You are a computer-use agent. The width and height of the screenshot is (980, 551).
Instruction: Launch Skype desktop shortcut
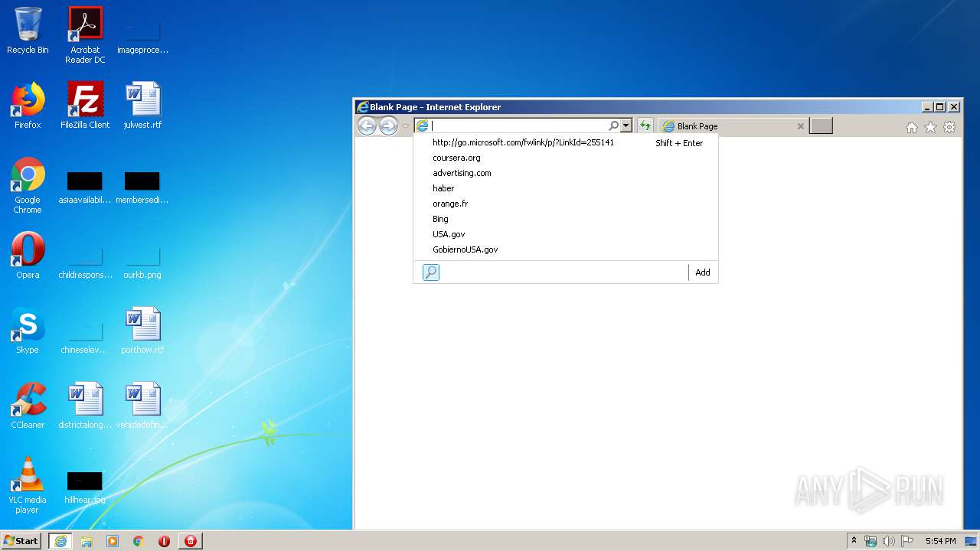[x=28, y=331]
